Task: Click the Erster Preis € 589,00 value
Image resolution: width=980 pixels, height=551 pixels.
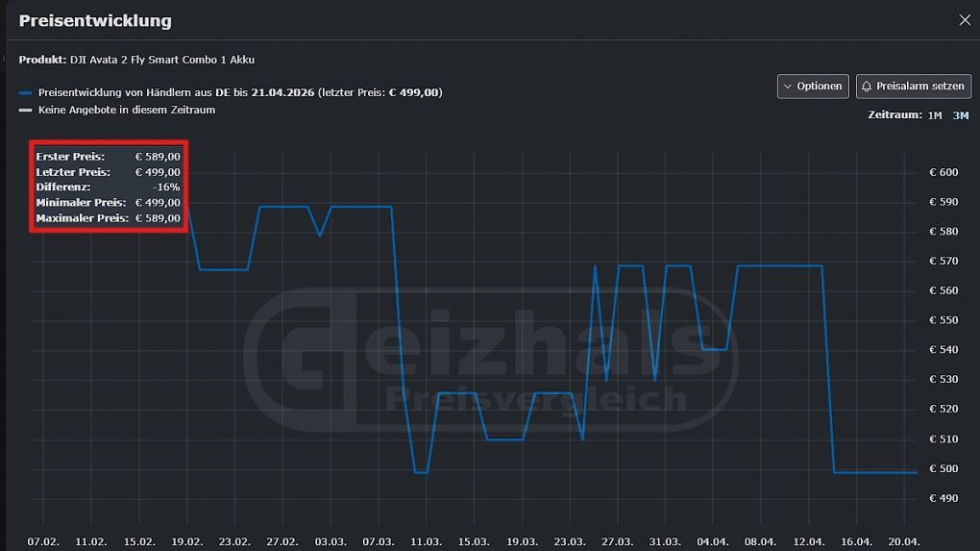Action: click(x=158, y=157)
